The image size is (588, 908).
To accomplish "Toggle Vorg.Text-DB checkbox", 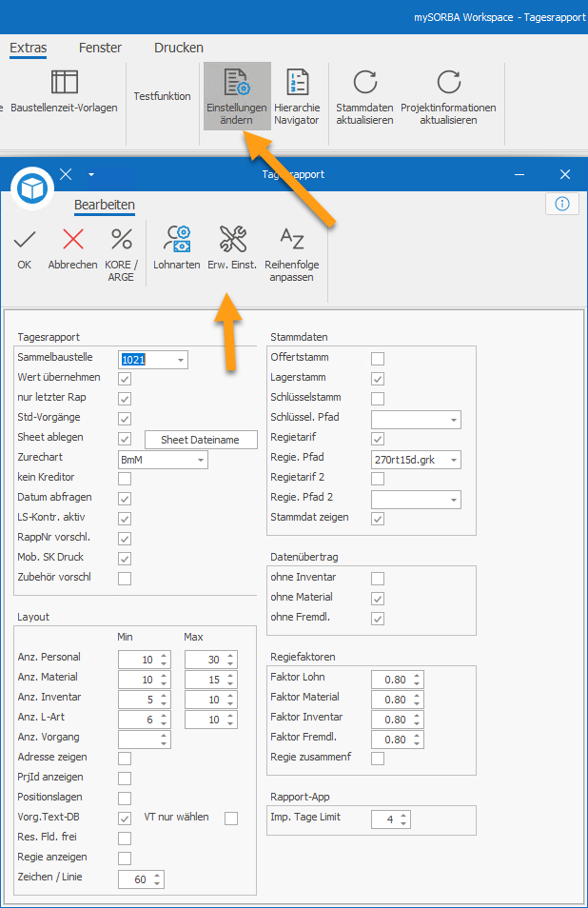I will pos(125,819).
